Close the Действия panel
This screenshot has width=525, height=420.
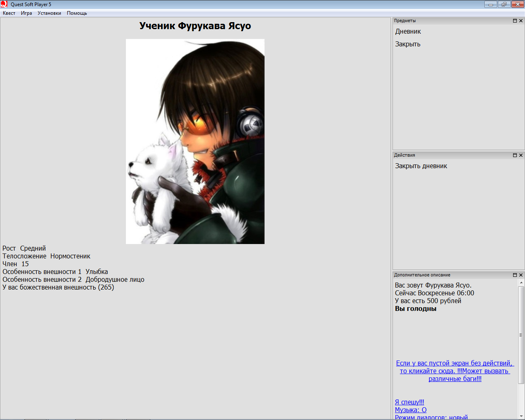coord(521,155)
